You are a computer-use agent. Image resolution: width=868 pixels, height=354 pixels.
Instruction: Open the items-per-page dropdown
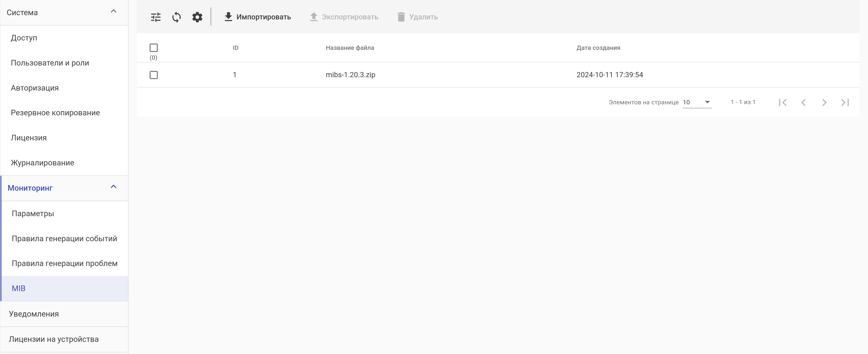pos(697,102)
